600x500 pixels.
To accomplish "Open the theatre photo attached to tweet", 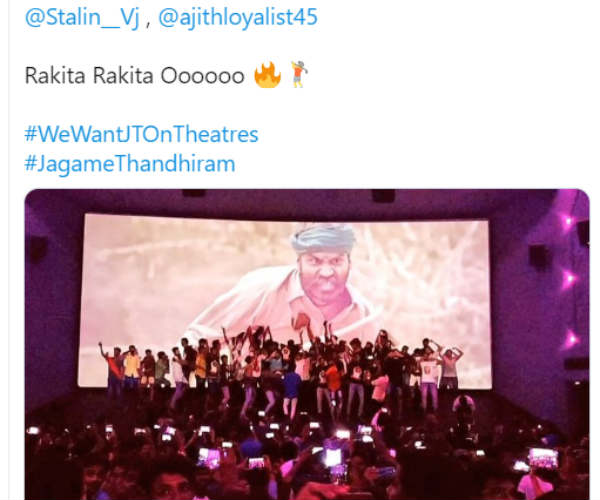I will pyautogui.click(x=307, y=344).
